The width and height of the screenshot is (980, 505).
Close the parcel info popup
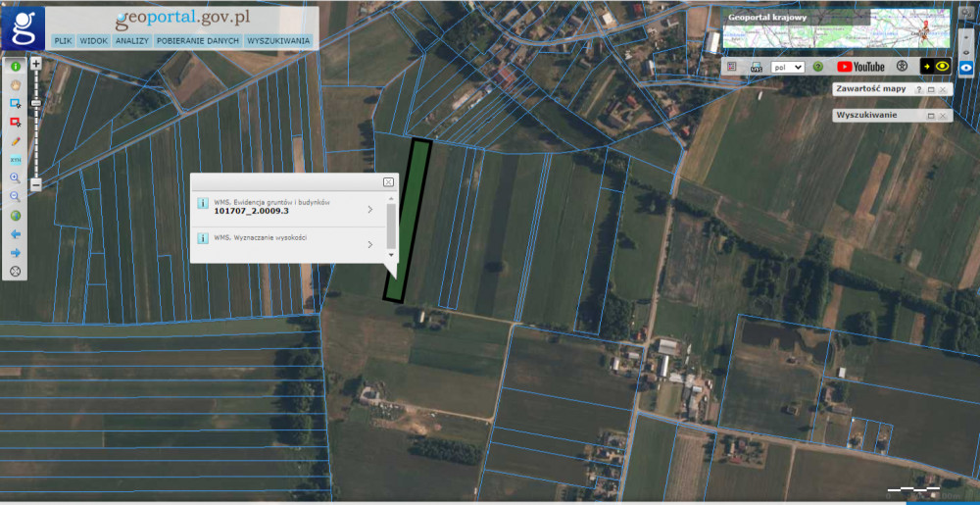tap(388, 181)
